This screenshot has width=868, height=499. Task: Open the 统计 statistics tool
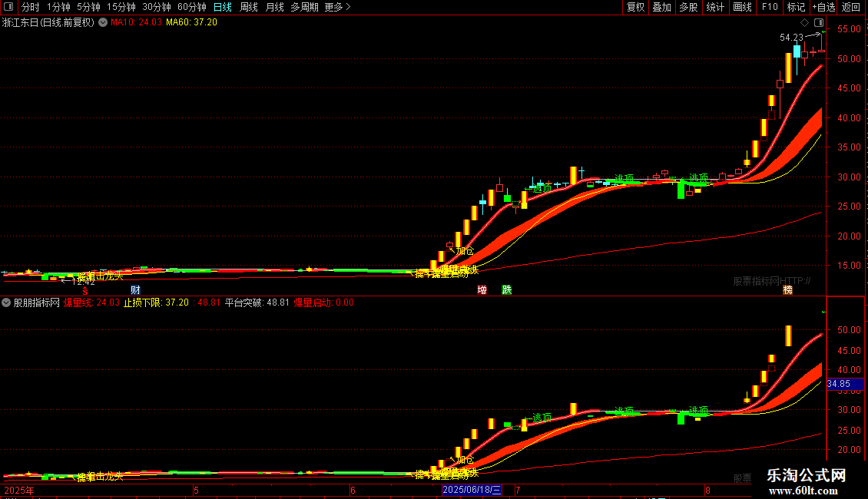(x=715, y=7)
